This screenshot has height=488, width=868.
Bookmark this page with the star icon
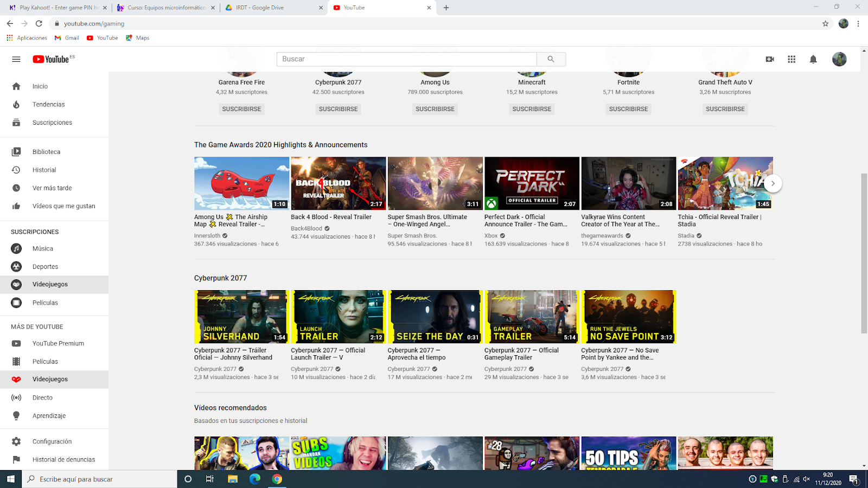point(825,23)
